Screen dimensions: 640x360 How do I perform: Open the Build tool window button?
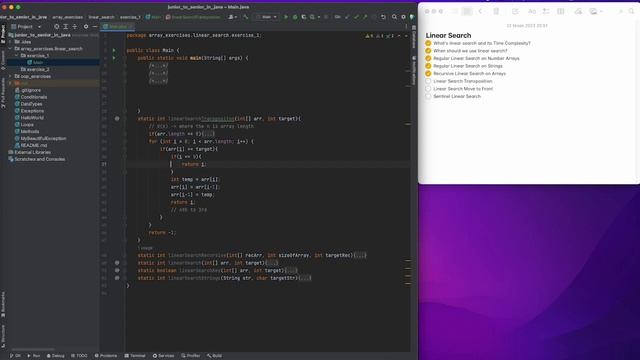pos(214,356)
